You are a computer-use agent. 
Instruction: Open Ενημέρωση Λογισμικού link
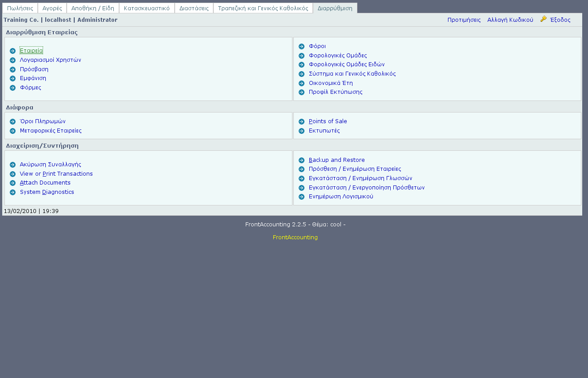click(341, 197)
